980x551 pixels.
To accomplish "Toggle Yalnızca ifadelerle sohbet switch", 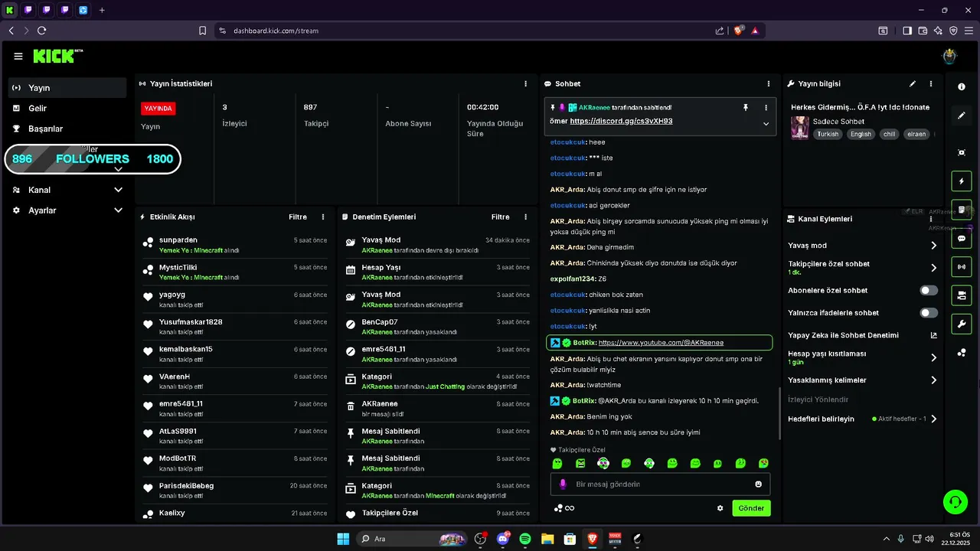I will (929, 313).
